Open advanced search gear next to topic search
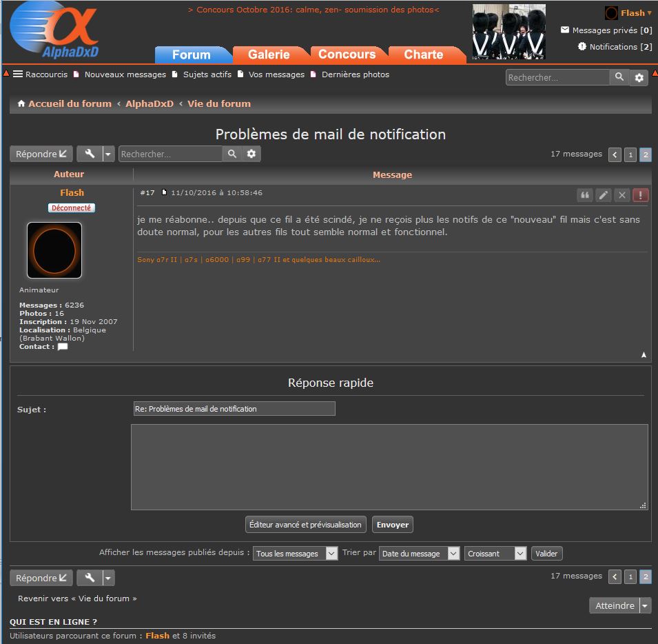The width and height of the screenshot is (658, 644). [251, 154]
